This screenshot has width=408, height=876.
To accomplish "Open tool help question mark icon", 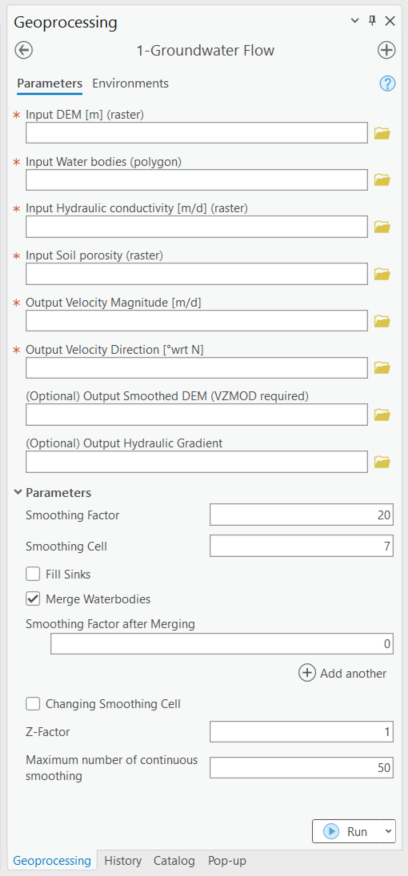I will (387, 84).
